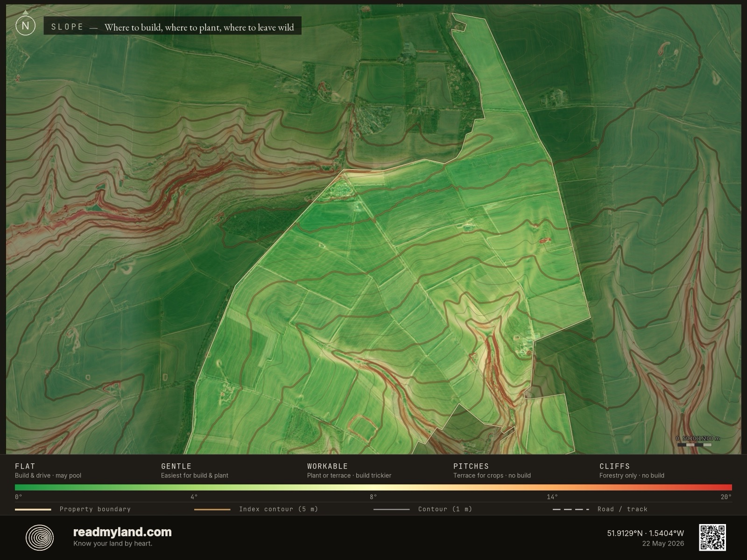Viewport: 747px width, 560px height.
Task: Click "Forestry only · no build" text
Action: coord(632,476)
